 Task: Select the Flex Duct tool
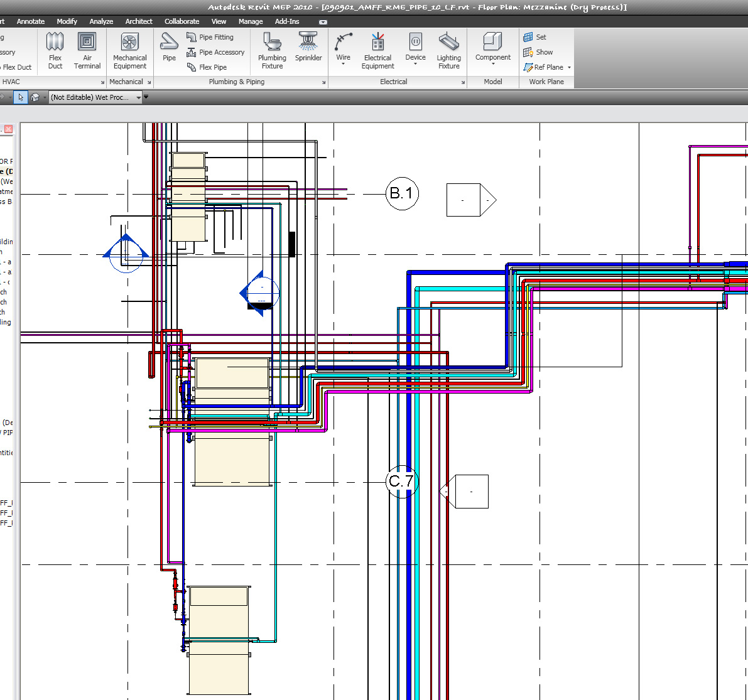pyautogui.click(x=55, y=50)
